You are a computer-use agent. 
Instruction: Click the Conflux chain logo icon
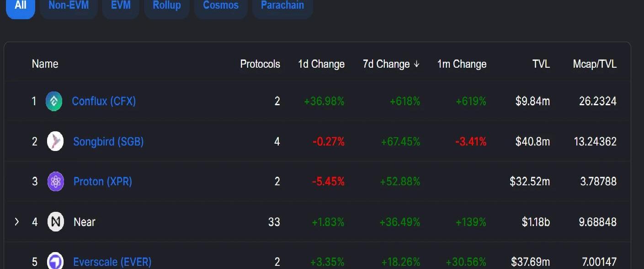tap(54, 101)
